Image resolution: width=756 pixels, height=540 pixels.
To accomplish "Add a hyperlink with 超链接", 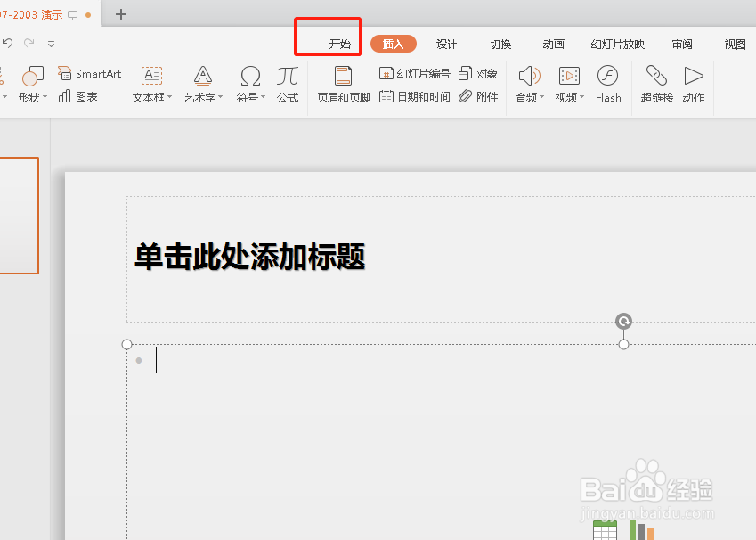I will pyautogui.click(x=656, y=85).
